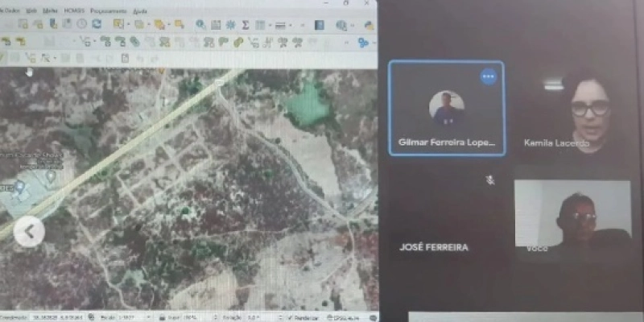644x322 pixels.
Task: Click the Você self-view video tile
Action: (x=572, y=219)
